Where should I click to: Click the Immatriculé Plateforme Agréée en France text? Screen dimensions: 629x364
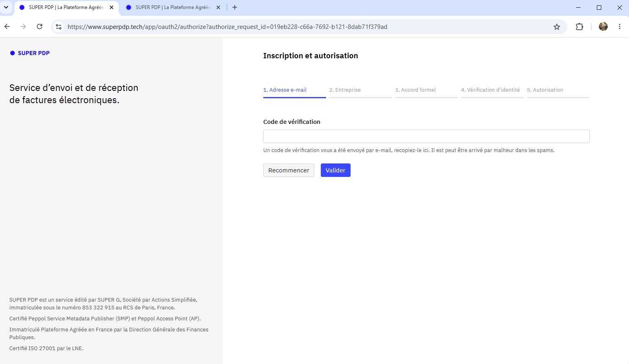click(109, 333)
